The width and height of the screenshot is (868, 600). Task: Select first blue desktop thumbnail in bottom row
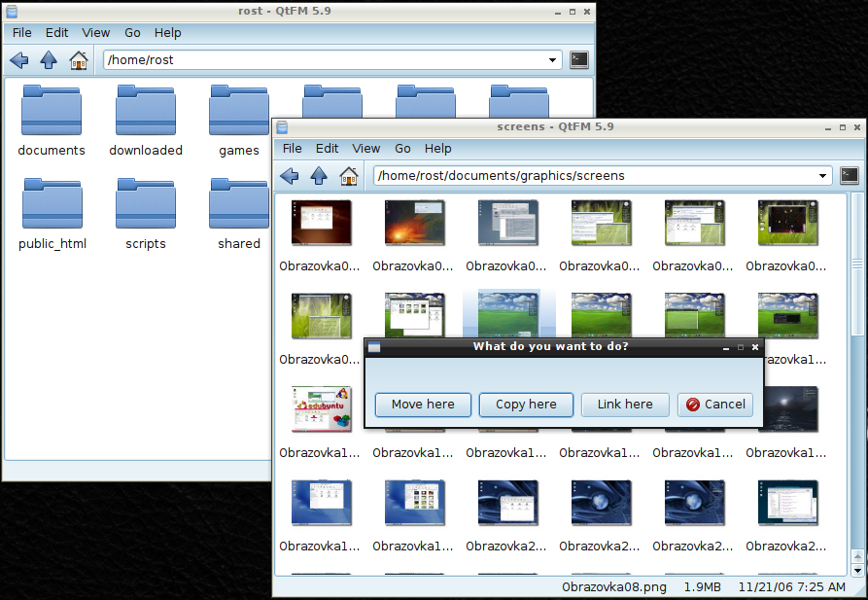pos(321,503)
